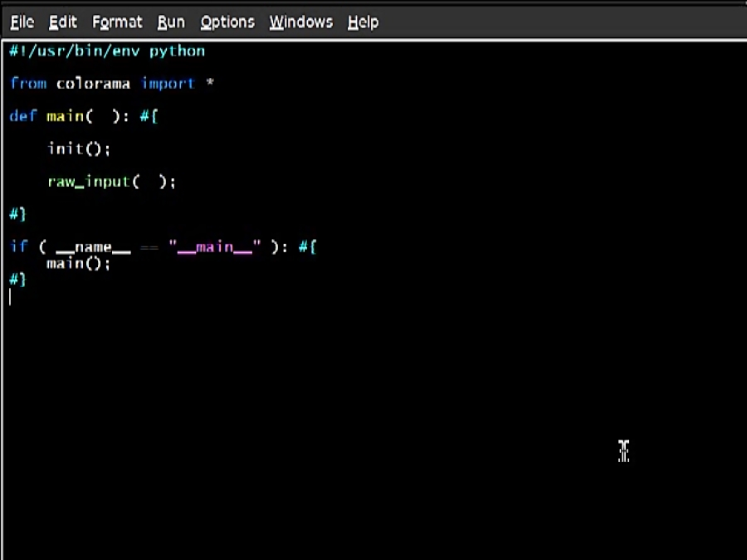Open the Options menu

pyautogui.click(x=227, y=22)
